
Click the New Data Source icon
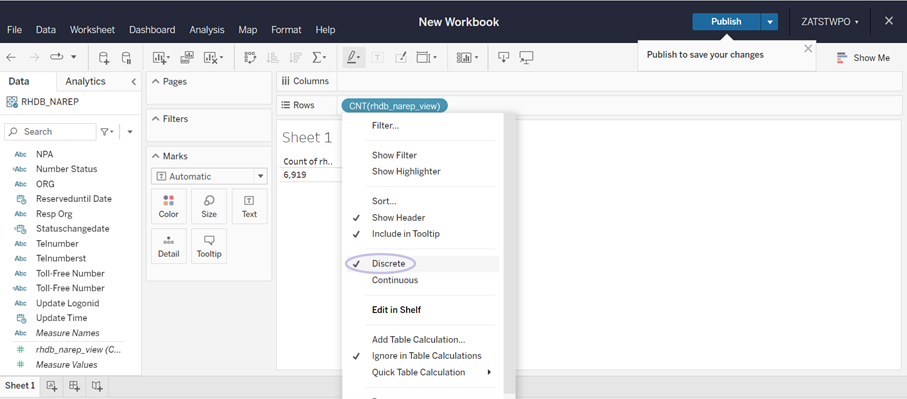(104, 57)
